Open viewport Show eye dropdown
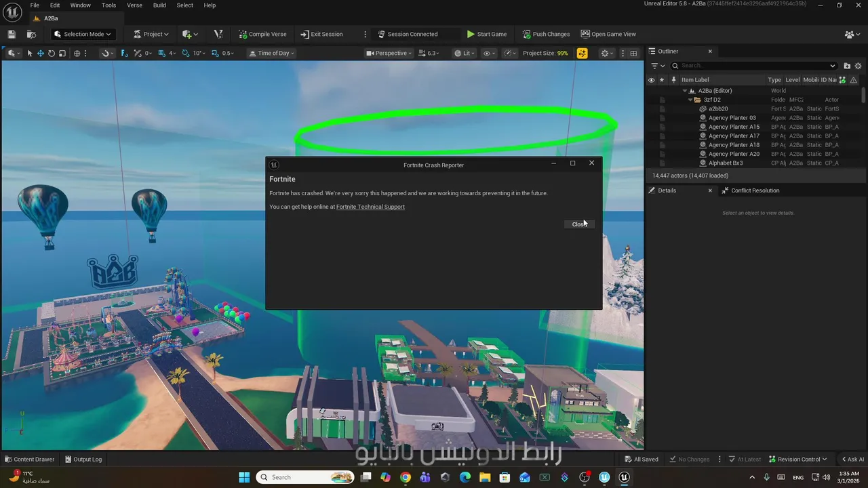 pyautogui.click(x=489, y=53)
